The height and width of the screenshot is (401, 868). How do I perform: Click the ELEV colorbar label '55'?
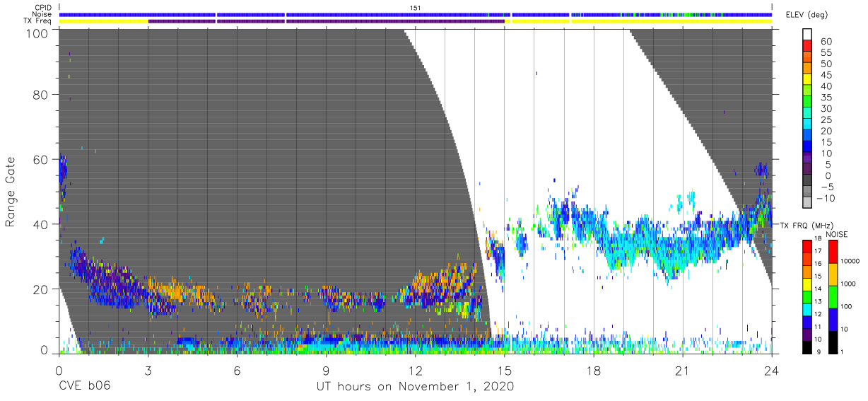pos(825,53)
